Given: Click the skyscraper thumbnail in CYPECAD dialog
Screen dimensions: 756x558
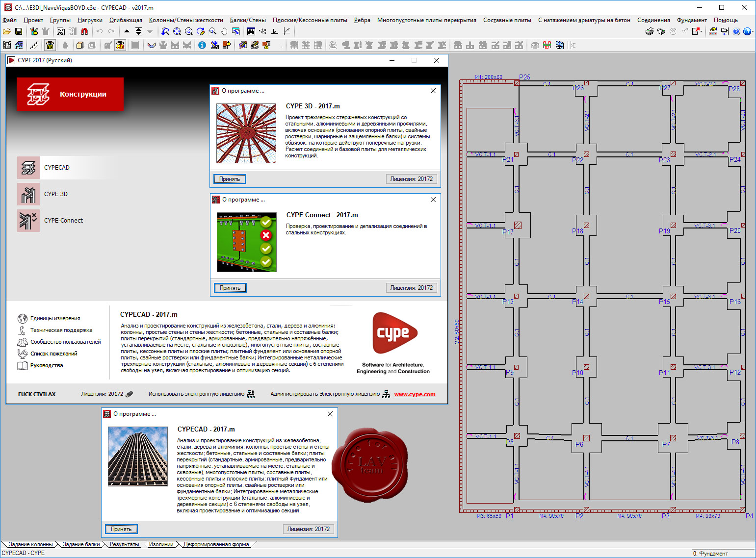Looking at the screenshot, I should [138, 457].
